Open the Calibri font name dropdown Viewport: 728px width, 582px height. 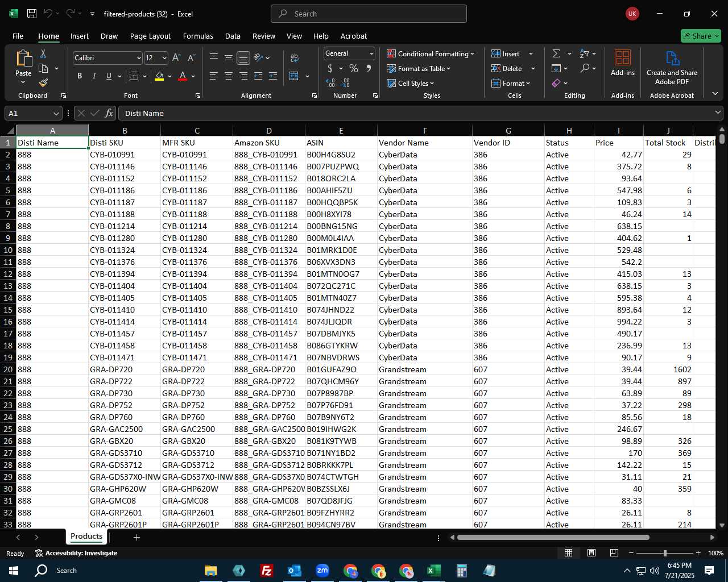pyautogui.click(x=139, y=58)
